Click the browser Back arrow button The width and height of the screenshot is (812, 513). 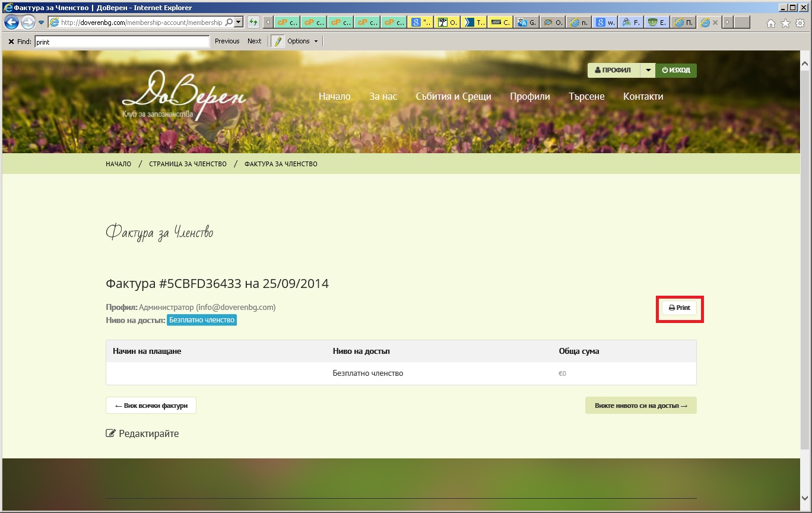click(11, 23)
